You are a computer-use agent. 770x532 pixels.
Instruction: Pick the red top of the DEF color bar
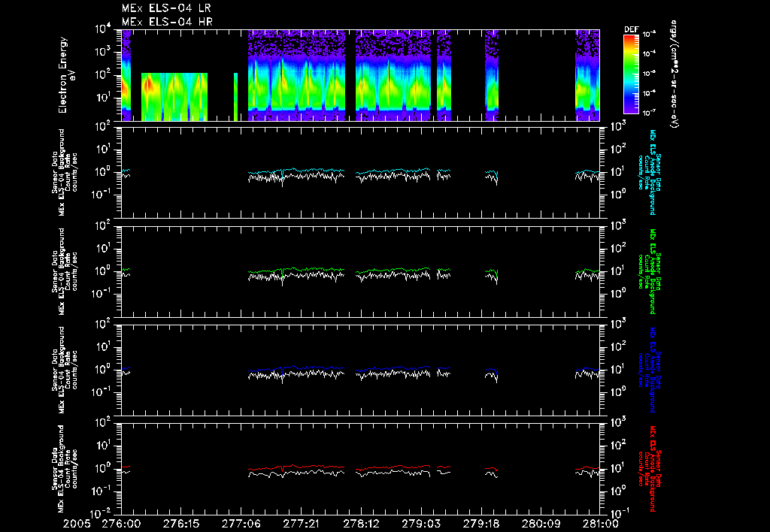pos(631,39)
